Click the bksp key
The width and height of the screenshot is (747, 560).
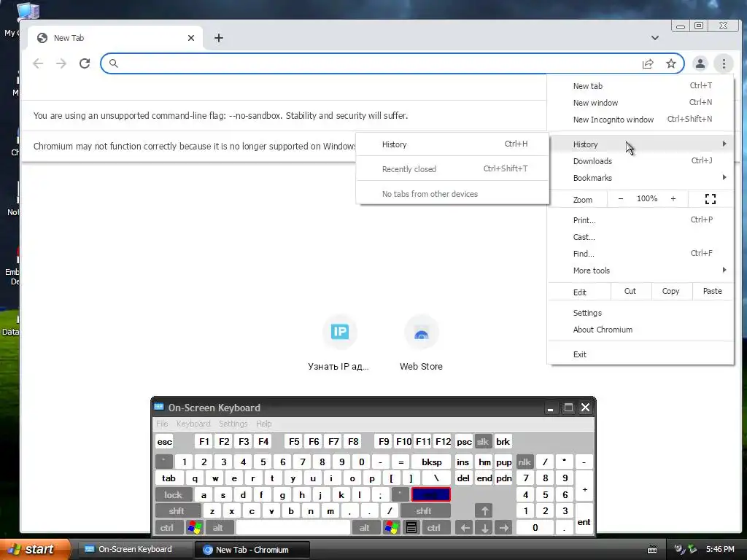pyautogui.click(x=432, y=462)
